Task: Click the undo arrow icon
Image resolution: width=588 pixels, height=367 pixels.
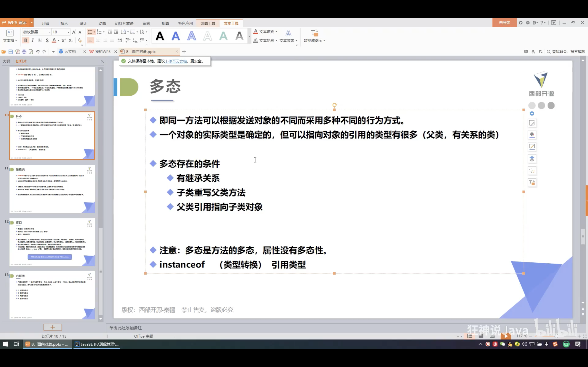Action: point(37,51)
